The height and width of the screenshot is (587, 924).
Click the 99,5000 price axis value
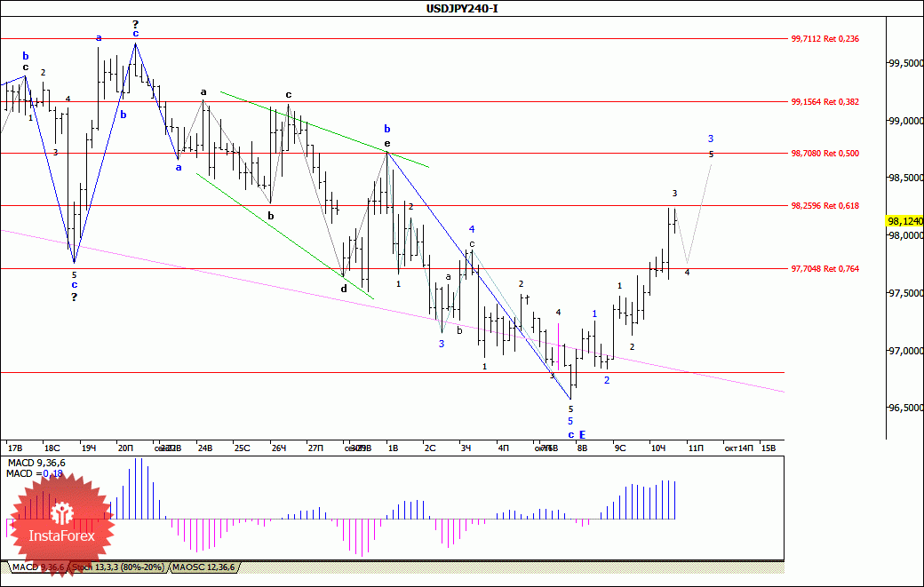pyautogui.click(x=905, y=63)
